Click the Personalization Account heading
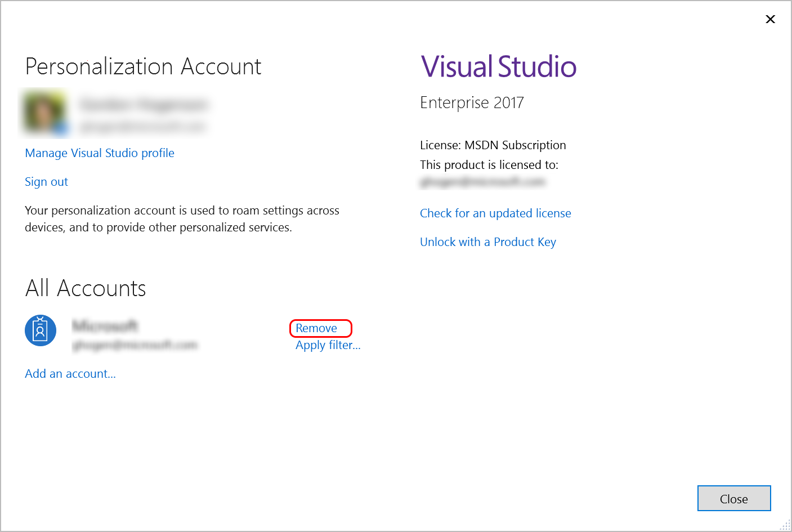 (142, 66)
